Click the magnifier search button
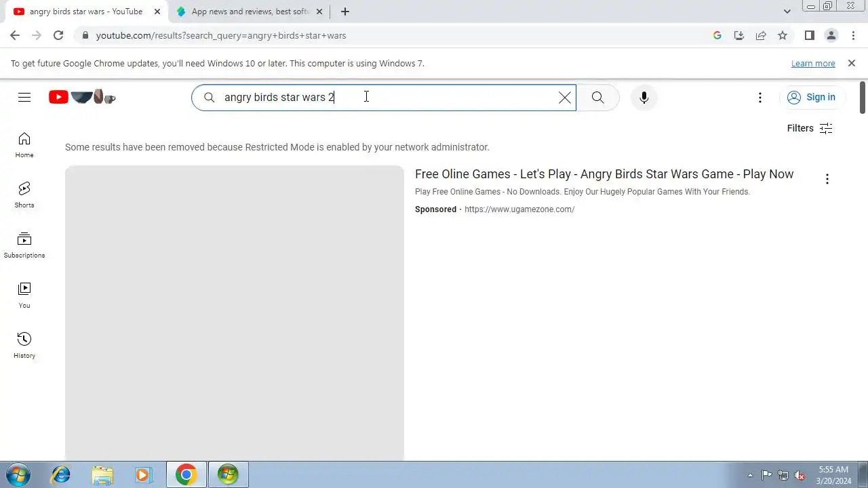868x488 pixels. click(597, 98)
